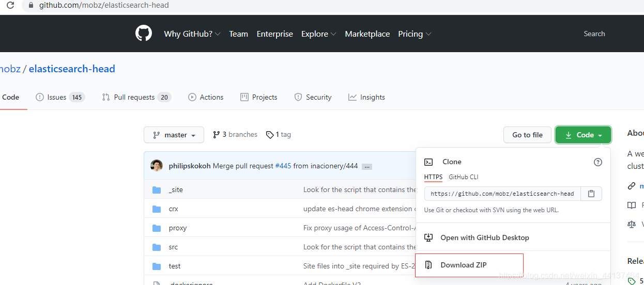Open the Why GitHub? dropdown
The image size is (644, 285).
pos(192,34)
